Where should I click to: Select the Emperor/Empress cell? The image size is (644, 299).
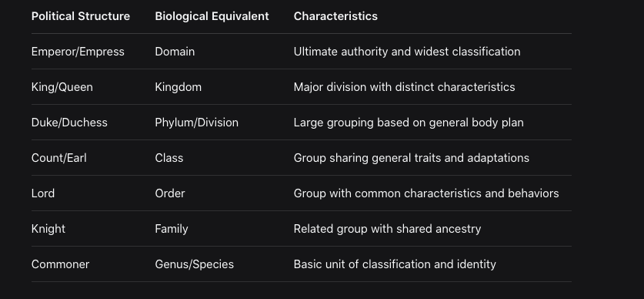pyautogui.click(x=78, y=52)
